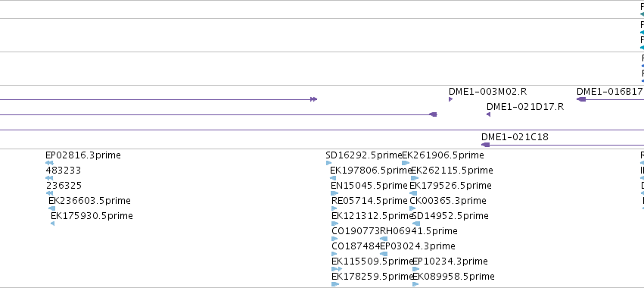Click the arrowhead ending the second purple line

[x=433, y=114]
